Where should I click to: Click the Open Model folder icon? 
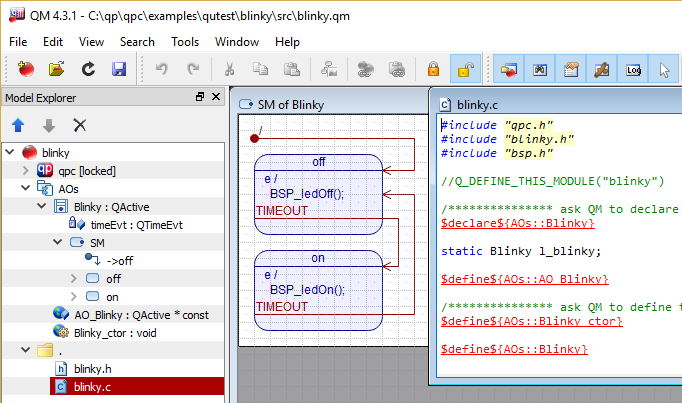(x=56, y=69)
